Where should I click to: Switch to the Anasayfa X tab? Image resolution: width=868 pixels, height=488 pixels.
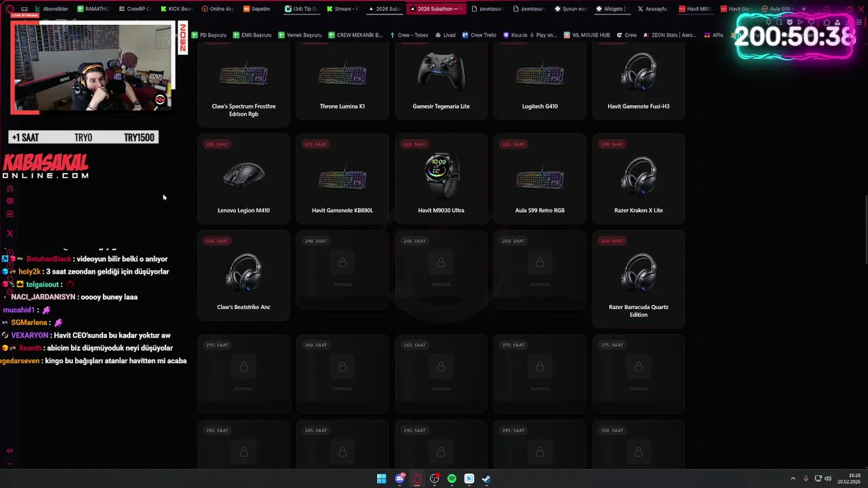[652, 9]
